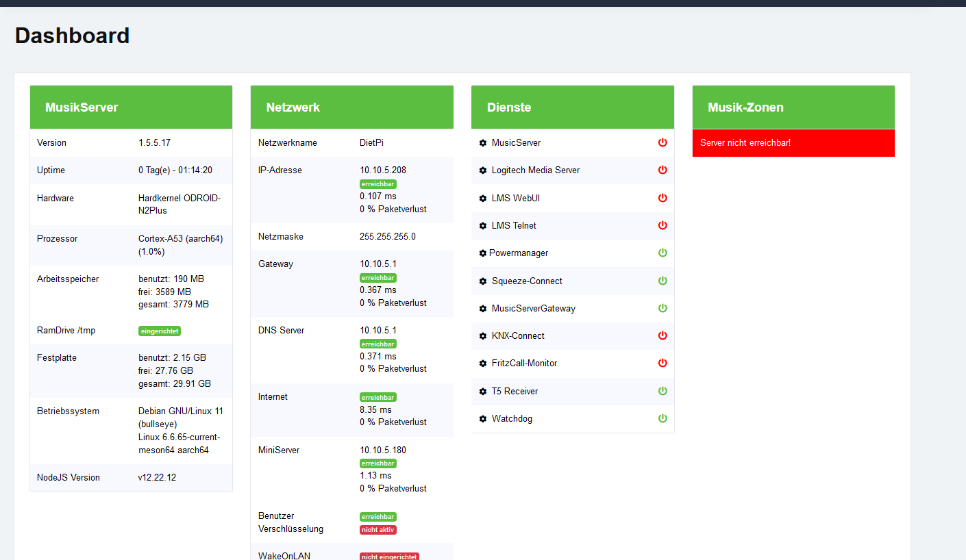Click the LMS WebUI gear icon
This screenshot has width=966, height=560.
click(483, 199)
